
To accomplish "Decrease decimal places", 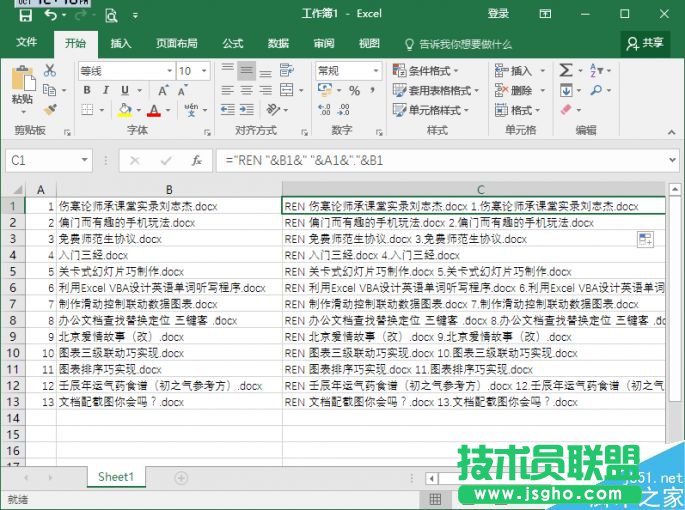I will 344,109.
